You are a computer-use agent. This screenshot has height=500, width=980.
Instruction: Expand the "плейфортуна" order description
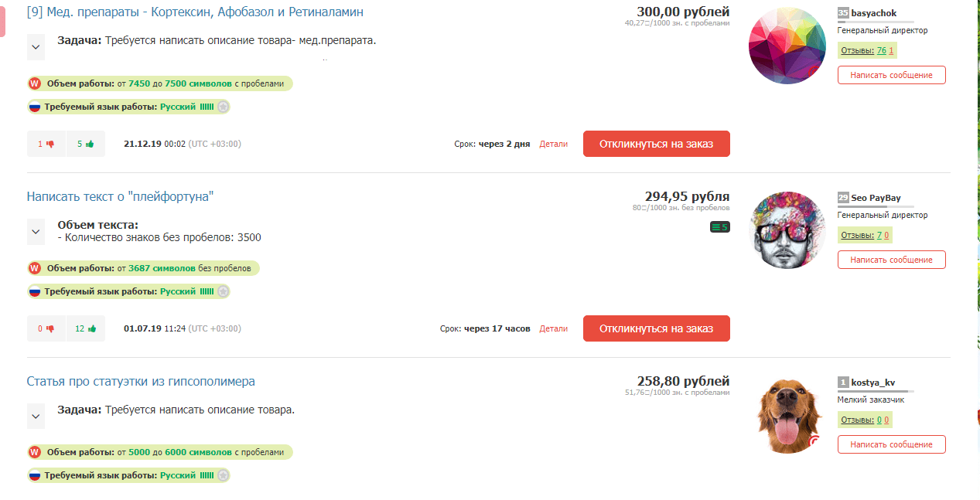36,231
